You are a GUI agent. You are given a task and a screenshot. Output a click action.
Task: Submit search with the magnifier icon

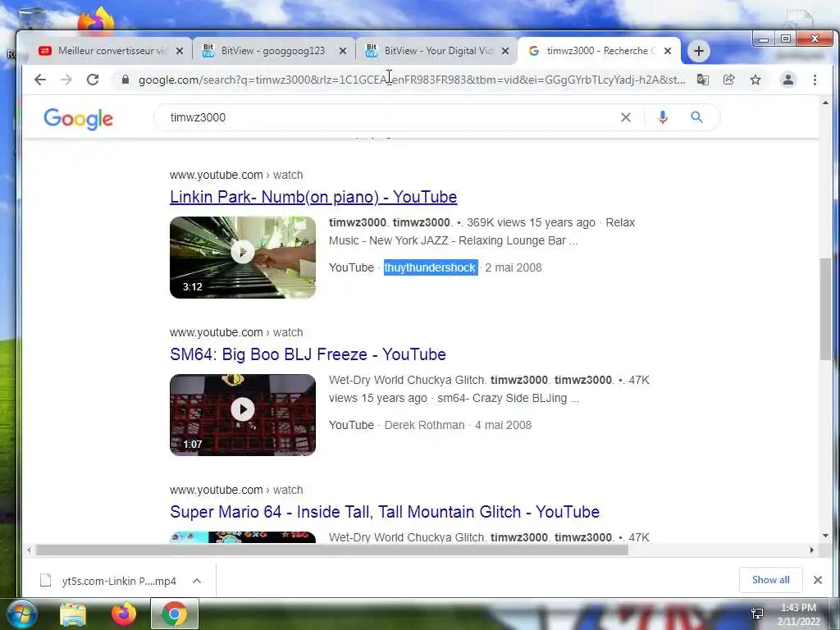(696, 117)
